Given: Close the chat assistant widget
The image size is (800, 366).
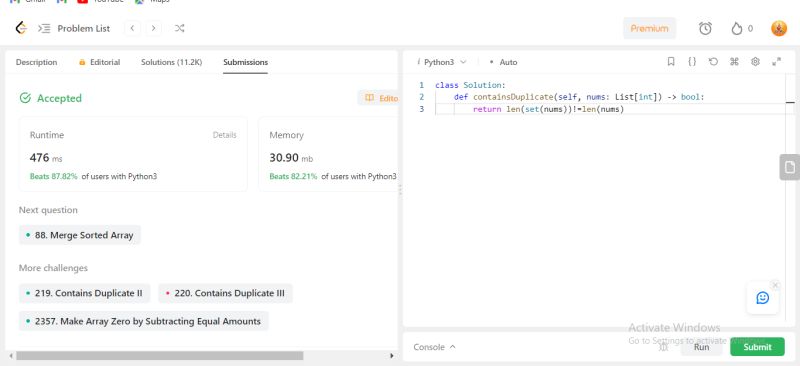Looking at the screenshot, I should click(x=775, y=285).
